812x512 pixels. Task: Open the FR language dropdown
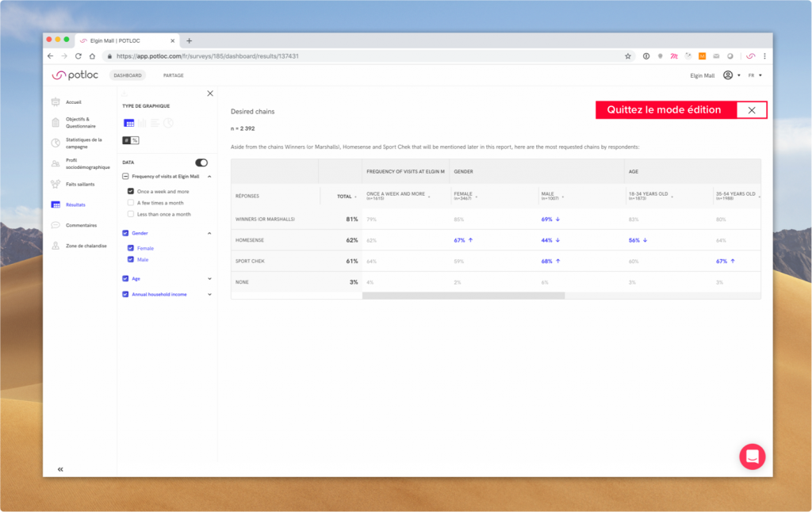755,75
